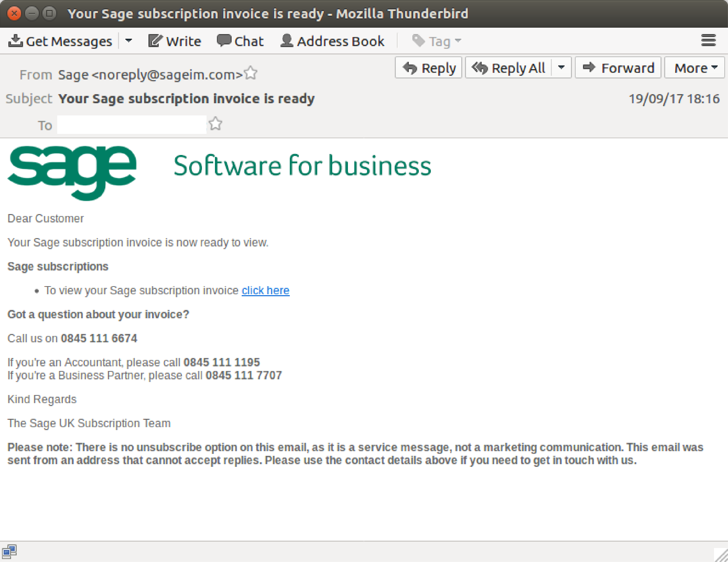Image resolution: width=728 pixels, height=562 pixels.
Task: Click the email date 19/09/17 18:16
Action: click(x=674, y=99)
